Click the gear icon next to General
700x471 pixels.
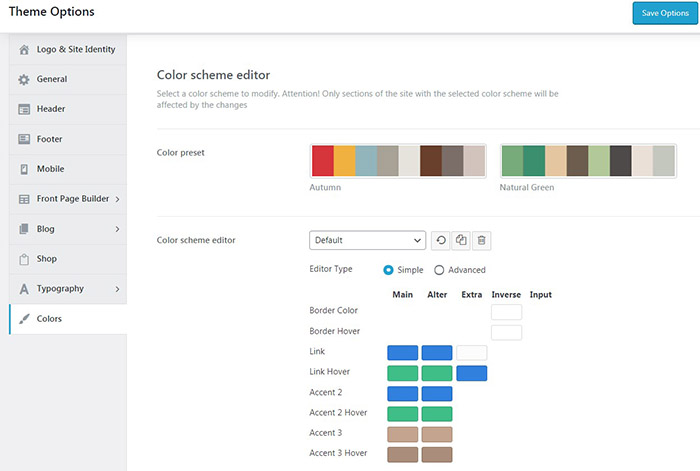pyautogui.click(x=24, y=79)
